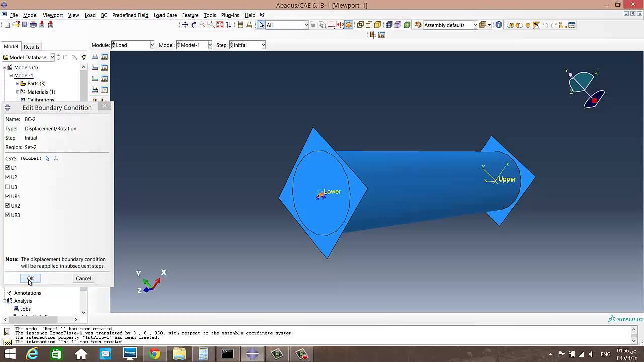The height and width of the screenshot is (362, 644).
Task: Toggle the UR1 checkbox
Action: (8, 196)
